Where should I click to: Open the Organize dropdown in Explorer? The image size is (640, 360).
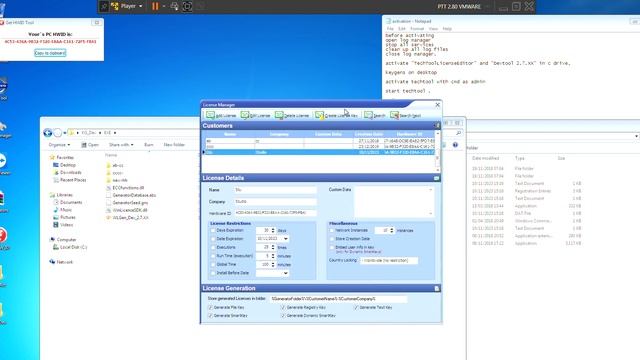[59, 144]
